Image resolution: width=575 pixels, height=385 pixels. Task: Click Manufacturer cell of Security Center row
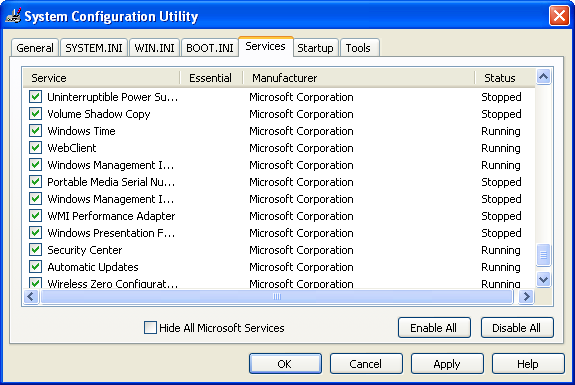click(x=301, y=250)
